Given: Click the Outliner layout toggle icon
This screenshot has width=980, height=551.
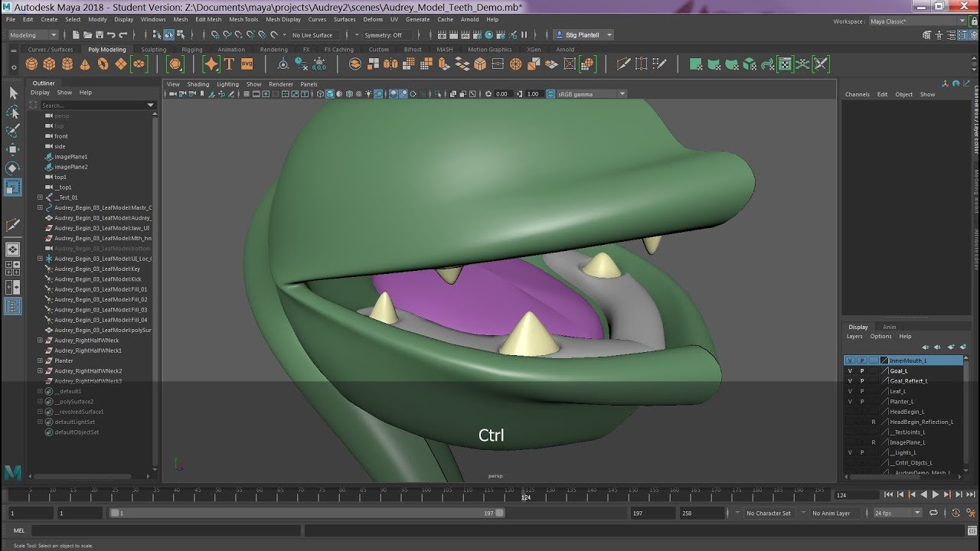Looking at the screenshot, I should tap(13, 306).
